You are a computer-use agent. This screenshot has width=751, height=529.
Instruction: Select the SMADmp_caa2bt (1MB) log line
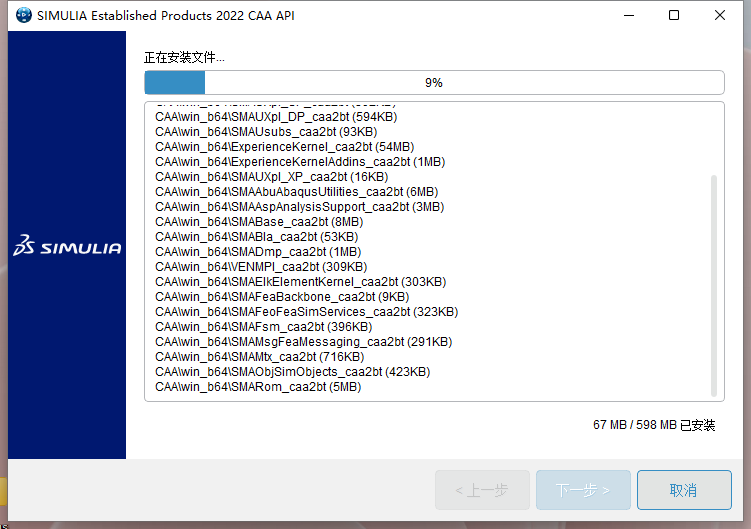click(x=258, y=252)
